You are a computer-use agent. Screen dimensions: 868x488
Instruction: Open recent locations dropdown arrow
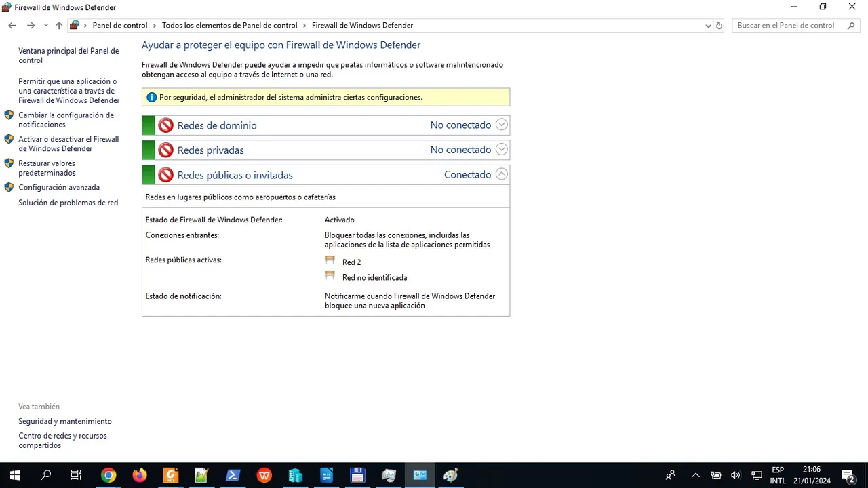(45, 26)
